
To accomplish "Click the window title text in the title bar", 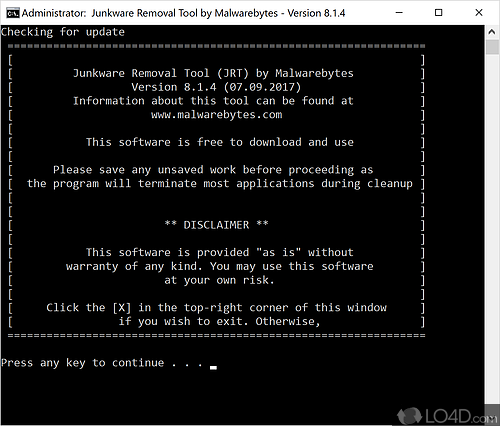I will [183, 13].
